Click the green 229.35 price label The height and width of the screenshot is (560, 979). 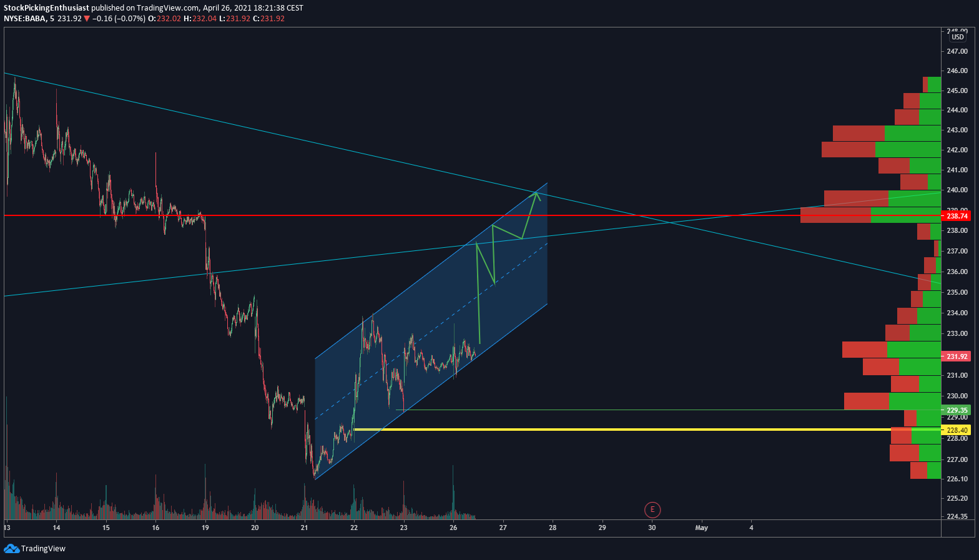point(957,410)
